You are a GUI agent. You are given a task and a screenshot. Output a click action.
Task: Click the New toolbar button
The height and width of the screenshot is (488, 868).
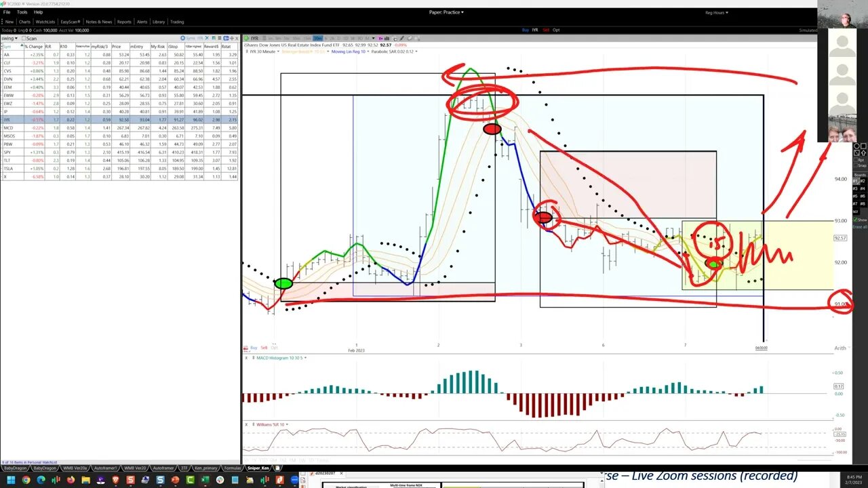[9, 22]
